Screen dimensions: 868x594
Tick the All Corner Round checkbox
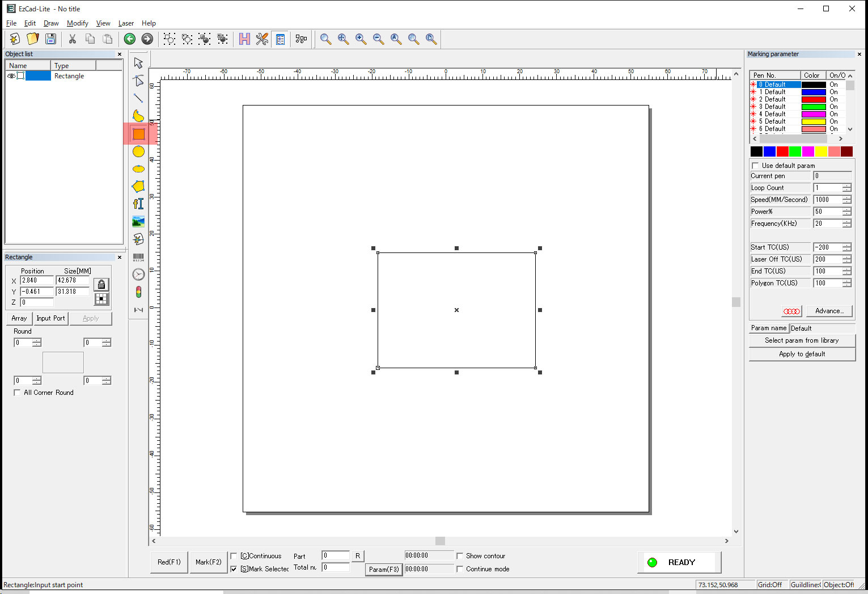pyautogui.click(x=17, y=393)
